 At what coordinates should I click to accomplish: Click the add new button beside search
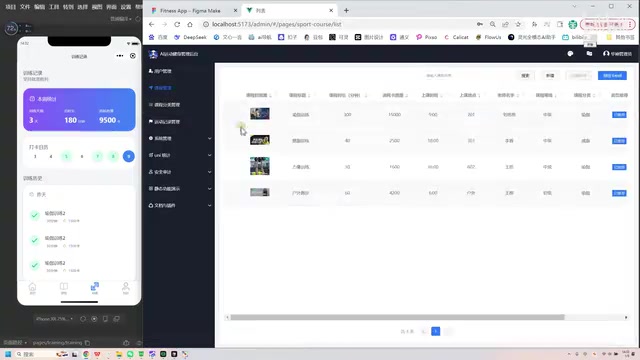(x=550, y=76)
